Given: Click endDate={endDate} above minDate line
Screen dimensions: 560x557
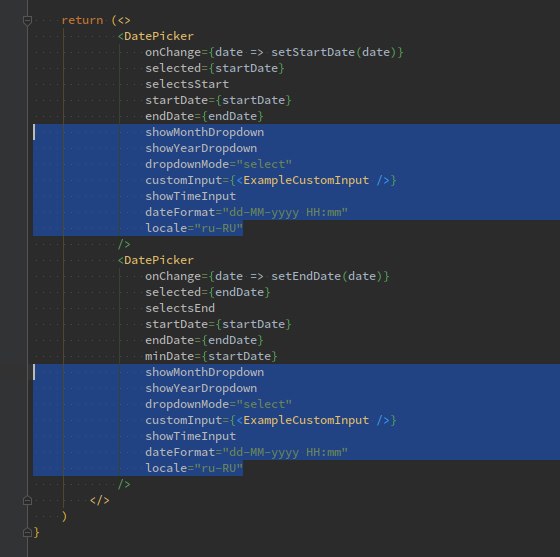Looking at the screenshot, I should 204,340.
